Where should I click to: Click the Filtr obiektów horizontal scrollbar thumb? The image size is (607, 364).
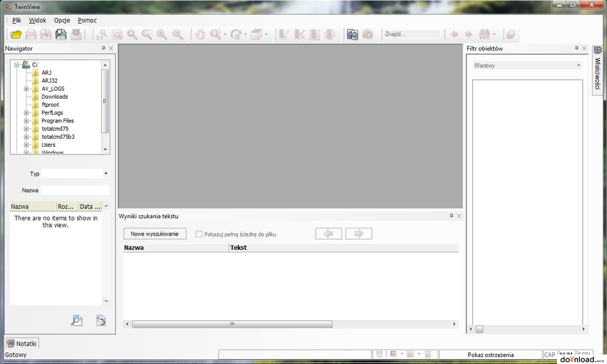tap(479, 329)
